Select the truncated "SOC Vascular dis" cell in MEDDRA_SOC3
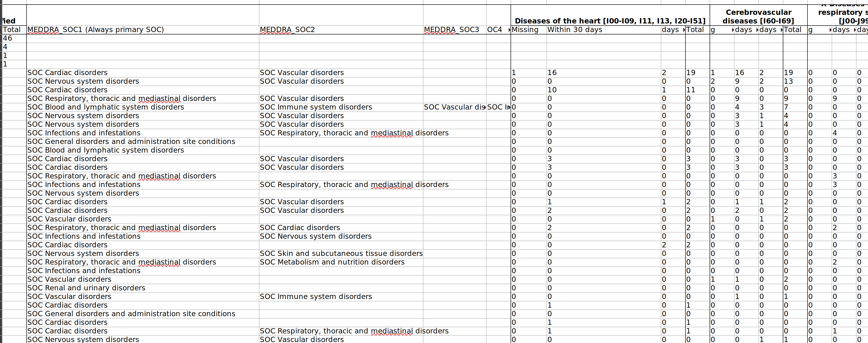868x343 pixels. click(x=455, y=107)
